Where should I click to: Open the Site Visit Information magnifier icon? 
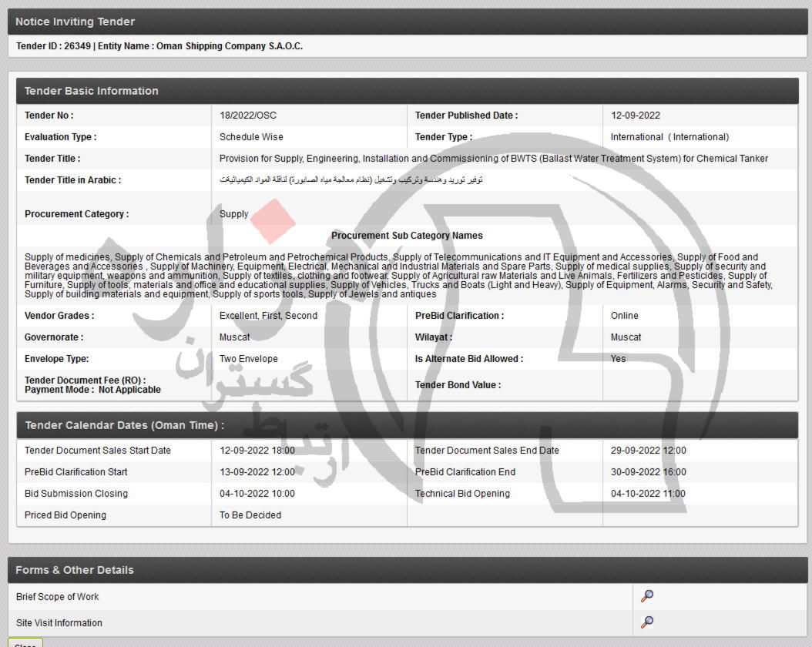647,622
